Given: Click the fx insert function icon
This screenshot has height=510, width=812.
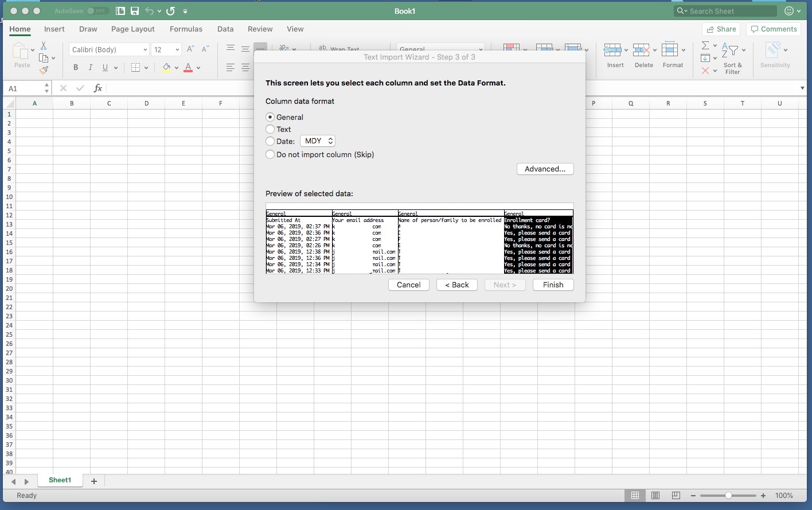Looking at the screenshot, I should (98, 88).
